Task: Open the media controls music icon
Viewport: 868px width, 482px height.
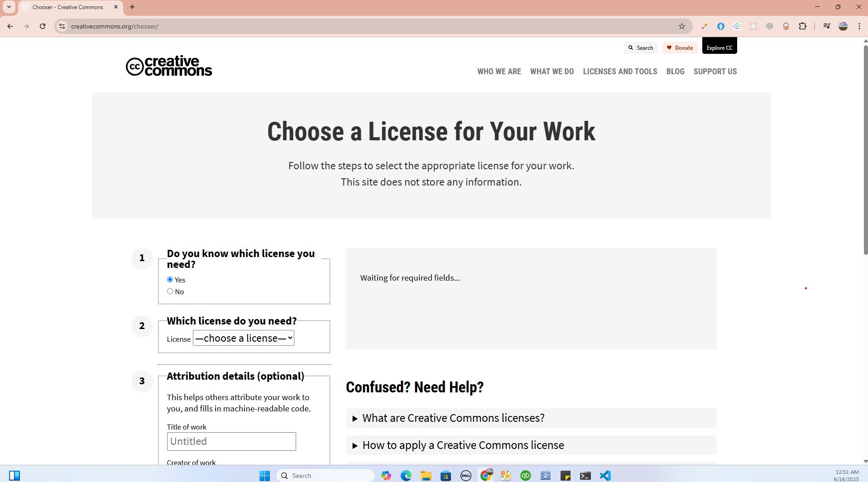Action: coord(826,26)
